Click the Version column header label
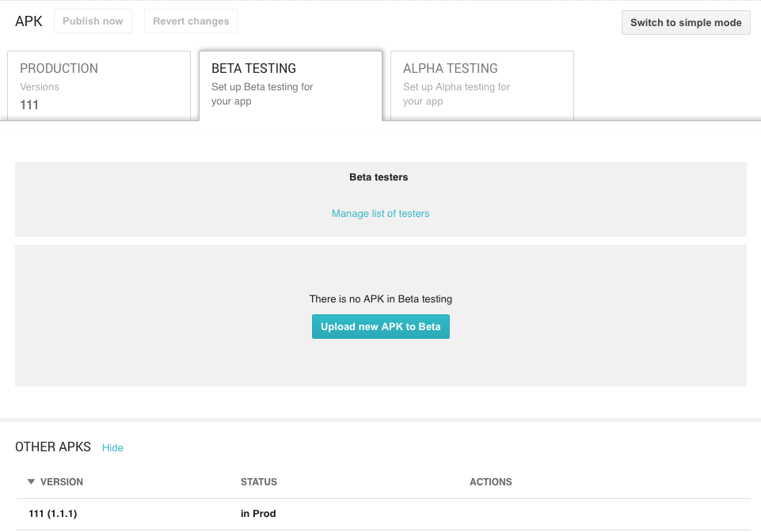Image resolution: width=761 pixels, height=532 pixels. click(x=62, y=482)
